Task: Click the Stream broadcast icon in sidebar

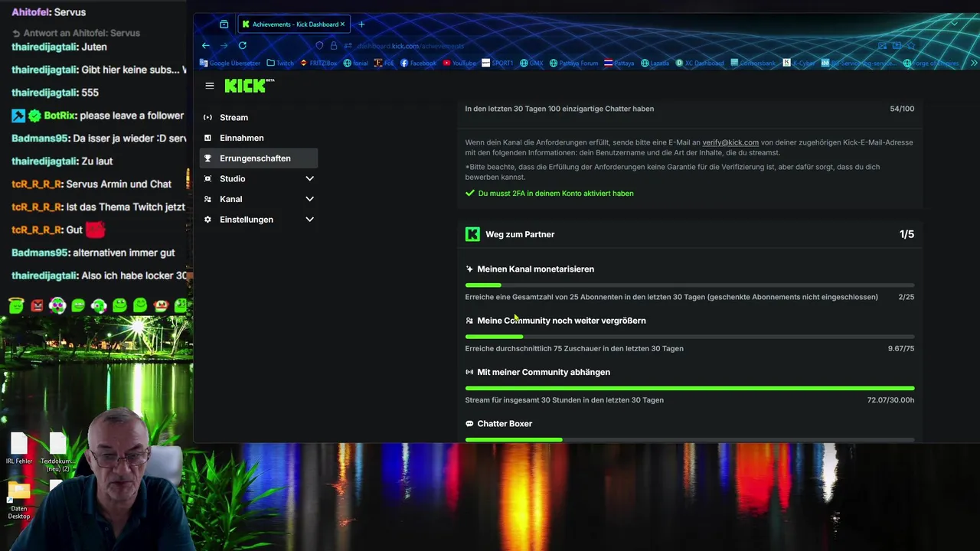Action: [207, 117]
